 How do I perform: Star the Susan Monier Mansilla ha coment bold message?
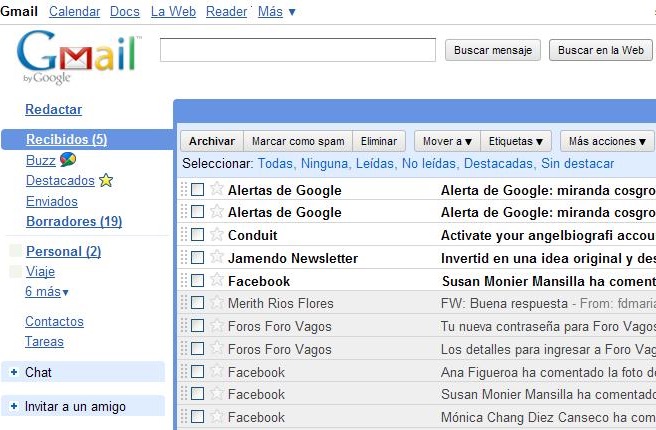[217, 279]
